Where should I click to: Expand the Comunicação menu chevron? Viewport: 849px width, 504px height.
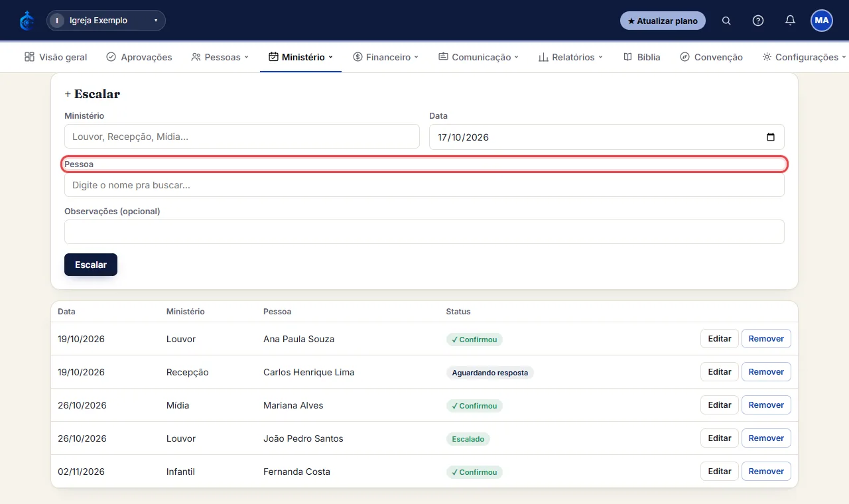point(517,57)
